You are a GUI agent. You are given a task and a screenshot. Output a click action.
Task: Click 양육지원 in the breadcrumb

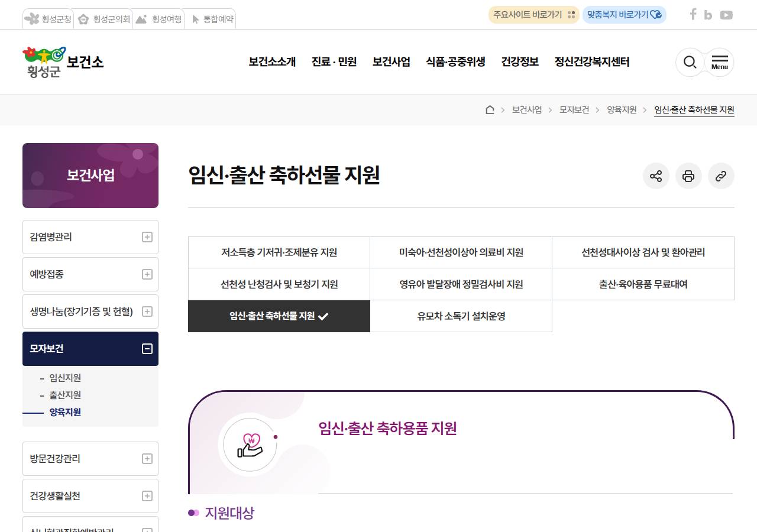(x=622, y=109)
